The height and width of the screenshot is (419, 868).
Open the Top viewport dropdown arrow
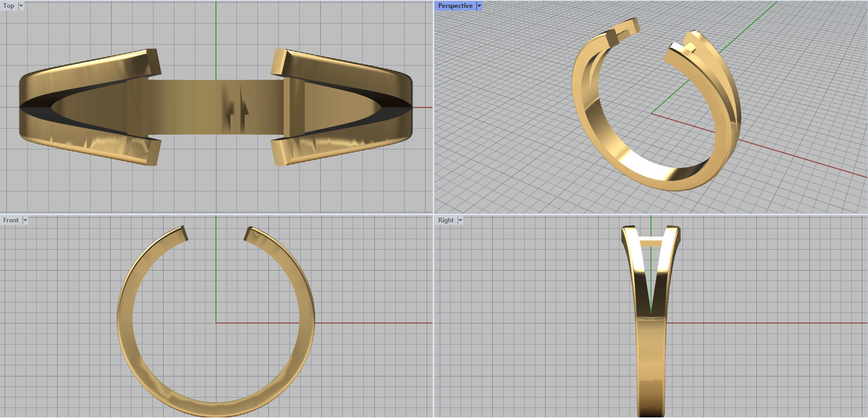pos(21,6)
